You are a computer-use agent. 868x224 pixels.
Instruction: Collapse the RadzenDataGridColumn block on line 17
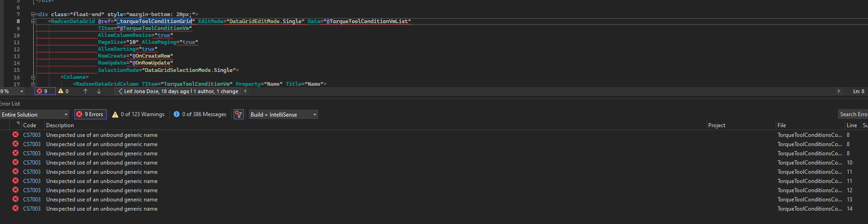click(x=33, y=84)
